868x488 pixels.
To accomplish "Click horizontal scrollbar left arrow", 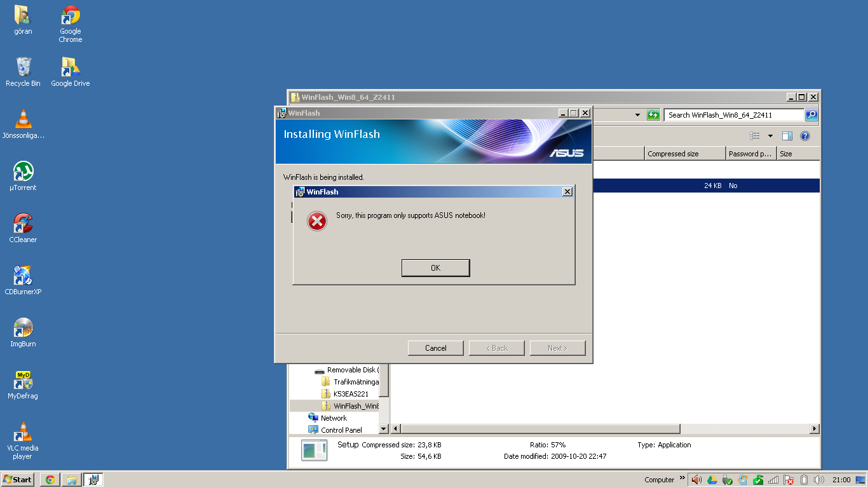I will (395, 429).
